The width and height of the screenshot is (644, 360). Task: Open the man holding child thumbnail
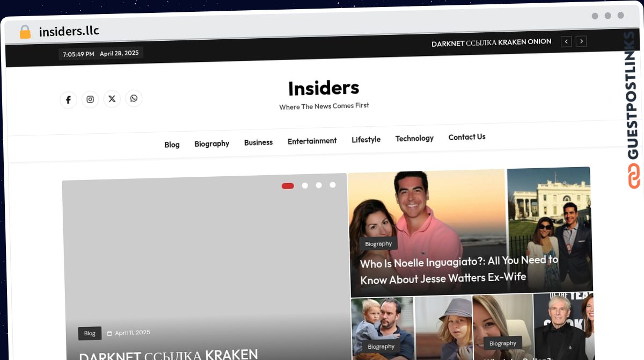[382, 328]
